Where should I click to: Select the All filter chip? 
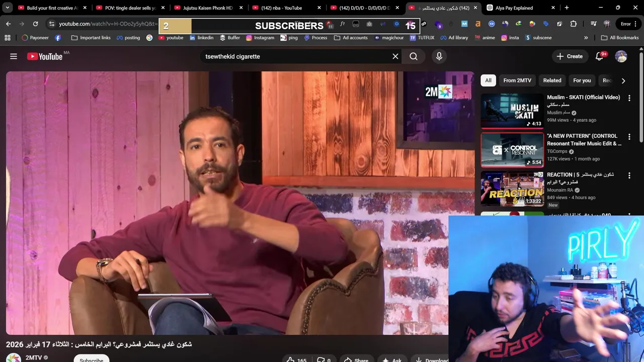pyautogui.click(x=488, y=80)
